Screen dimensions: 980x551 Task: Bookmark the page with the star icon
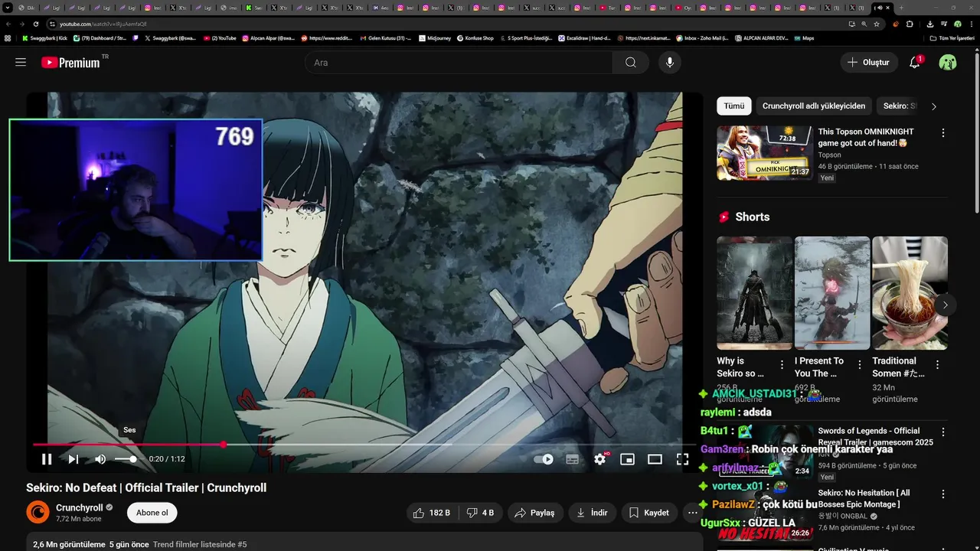[877, 24]
